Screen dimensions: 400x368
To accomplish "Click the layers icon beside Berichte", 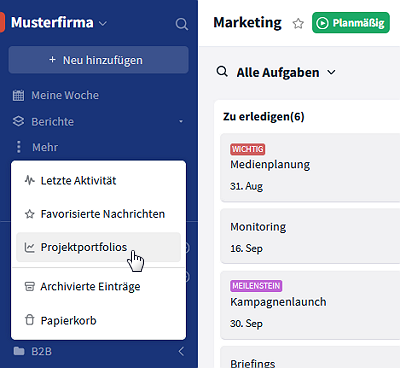I will tap(18, 121).
